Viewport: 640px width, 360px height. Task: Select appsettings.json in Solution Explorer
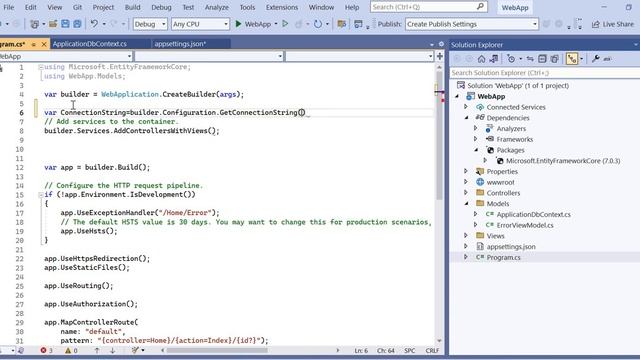[511, 247]
